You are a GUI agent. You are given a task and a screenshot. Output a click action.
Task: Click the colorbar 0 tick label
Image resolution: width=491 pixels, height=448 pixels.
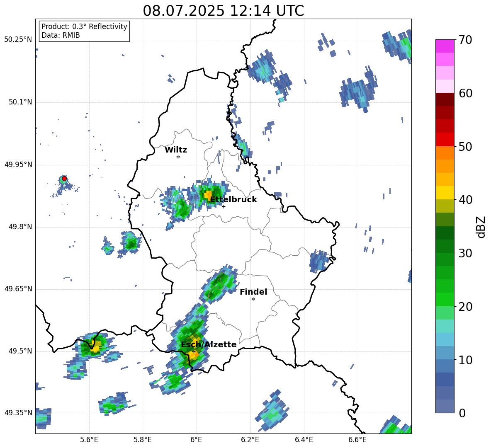tap(462, 413)
